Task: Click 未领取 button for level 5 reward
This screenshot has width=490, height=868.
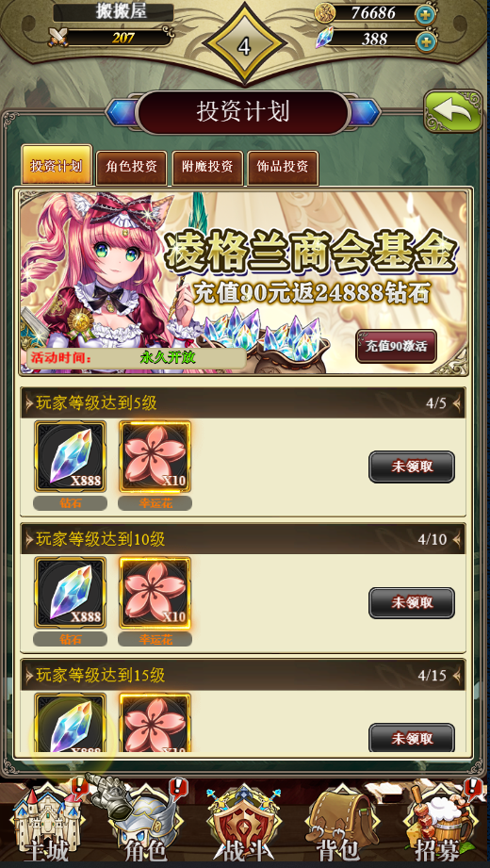Action: tap(412, 467)
